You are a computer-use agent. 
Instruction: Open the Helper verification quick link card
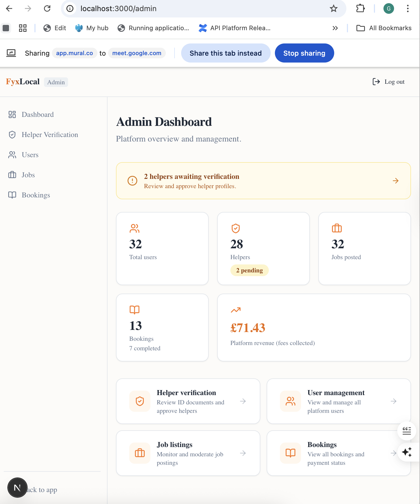(188, 401)
